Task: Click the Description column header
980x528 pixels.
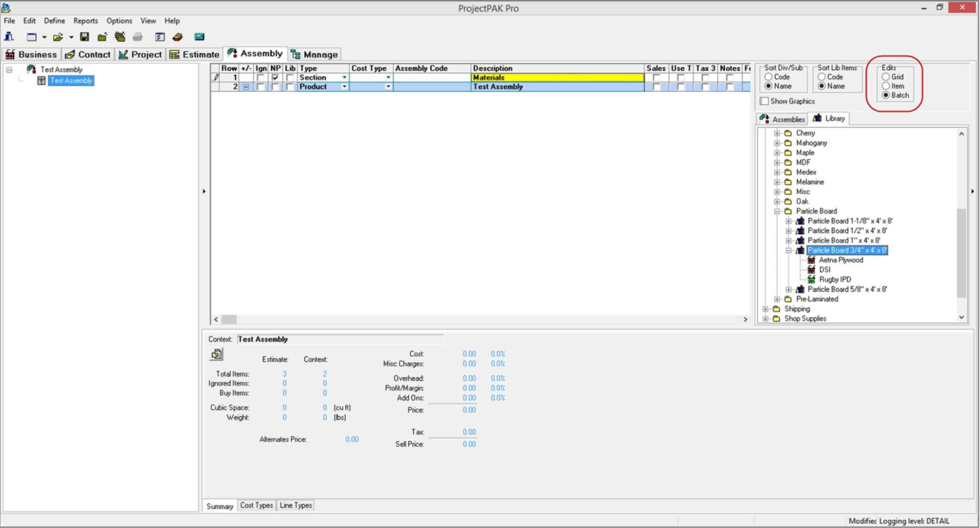Action: [x=558, y=68]
